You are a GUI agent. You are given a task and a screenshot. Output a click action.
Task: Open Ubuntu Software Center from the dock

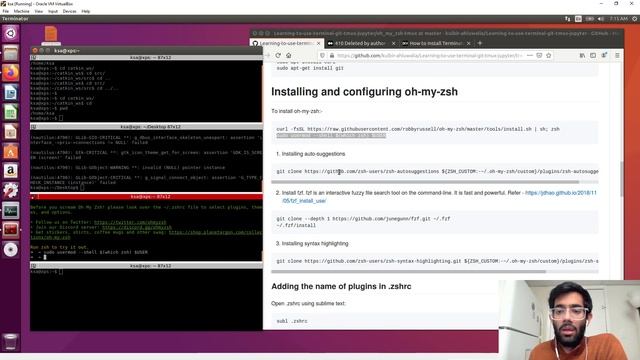click(x=10, y=151)
